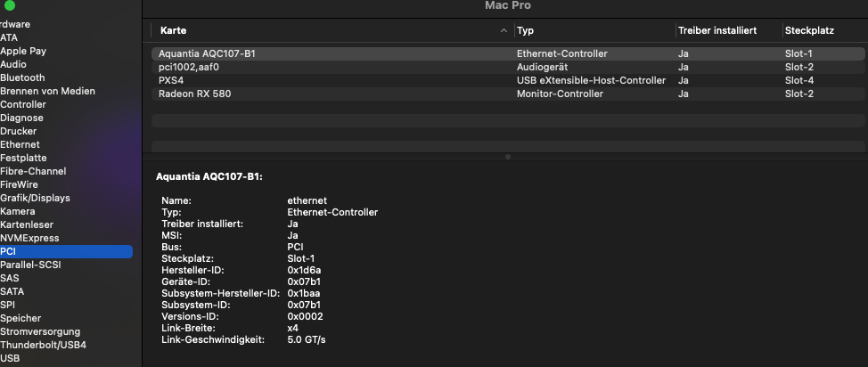Select Diagnose in the sidebar
The image size is (868, 367).
point(21,118)
